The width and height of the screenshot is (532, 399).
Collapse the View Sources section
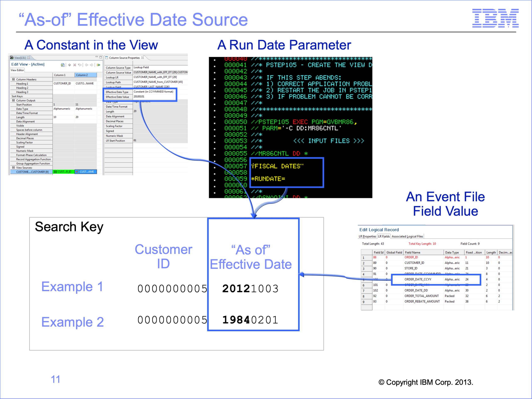[14, 168]
